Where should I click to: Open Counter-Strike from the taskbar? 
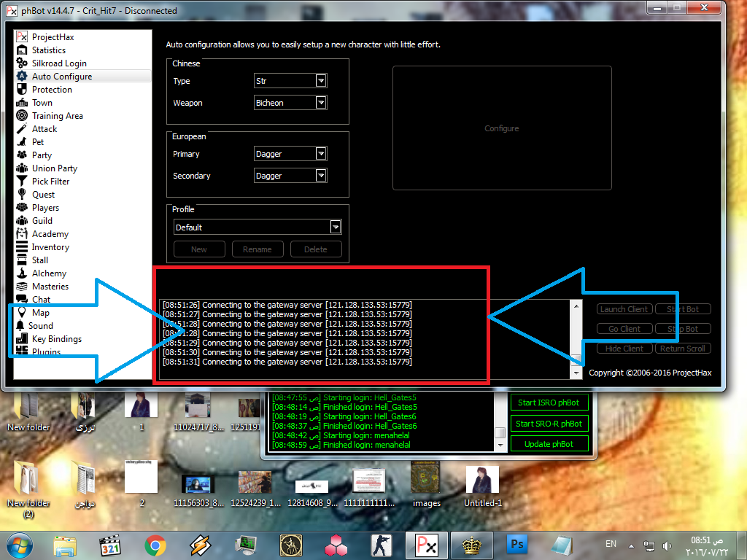(x=382, y=545)
